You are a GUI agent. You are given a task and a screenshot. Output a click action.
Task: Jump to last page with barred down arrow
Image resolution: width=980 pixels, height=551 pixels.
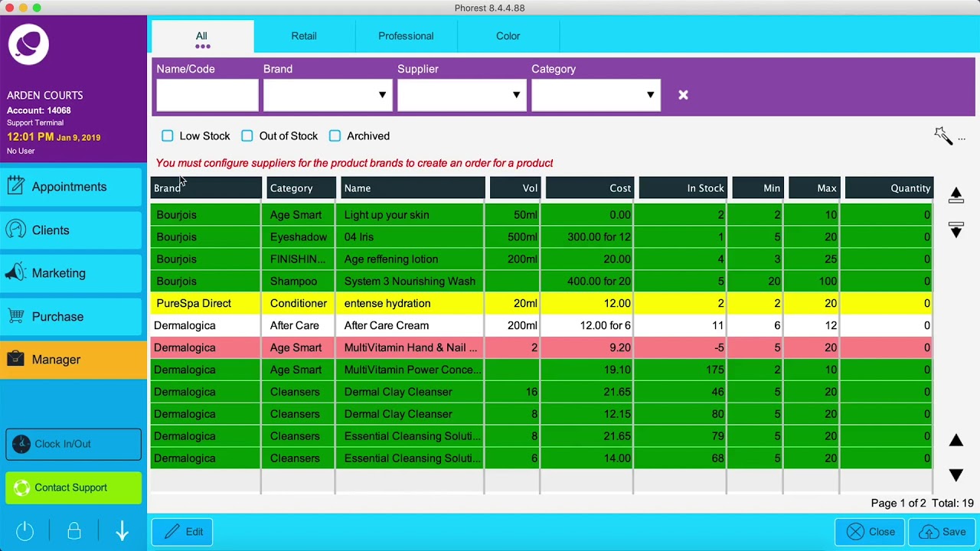point(955,230)
